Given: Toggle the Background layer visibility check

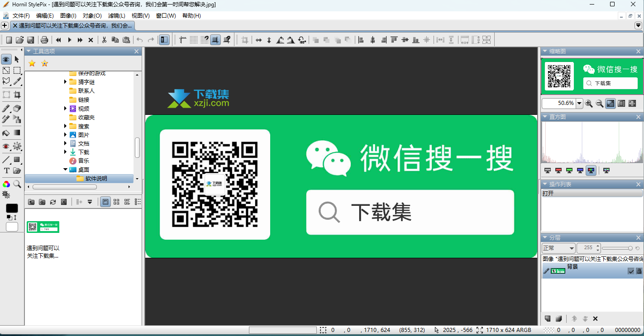Looking at the screenshot, I should [631, 271].
